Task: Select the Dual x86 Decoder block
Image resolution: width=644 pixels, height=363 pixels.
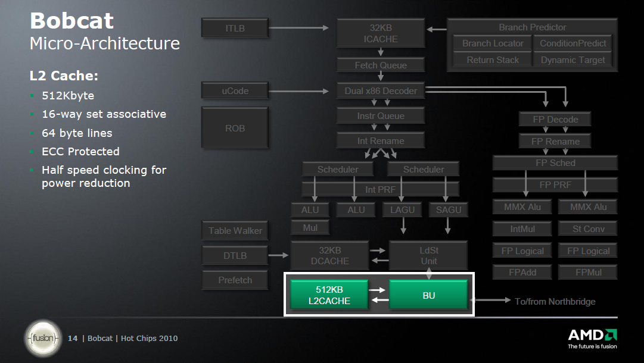Action: (x=381, y=91)
